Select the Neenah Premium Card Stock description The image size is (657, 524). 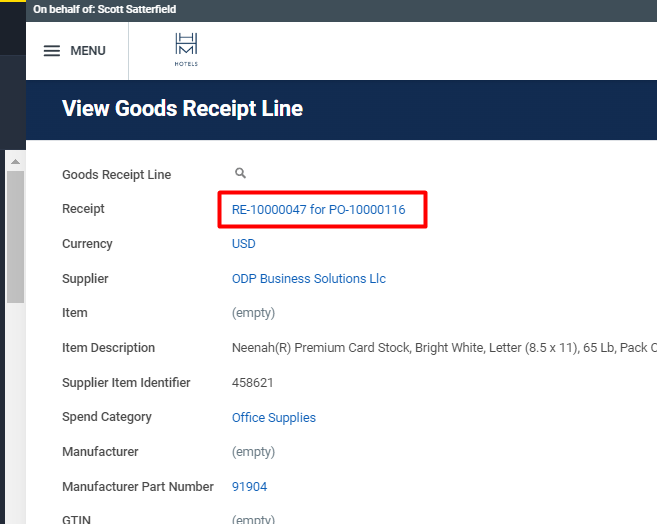coord(444,348)
